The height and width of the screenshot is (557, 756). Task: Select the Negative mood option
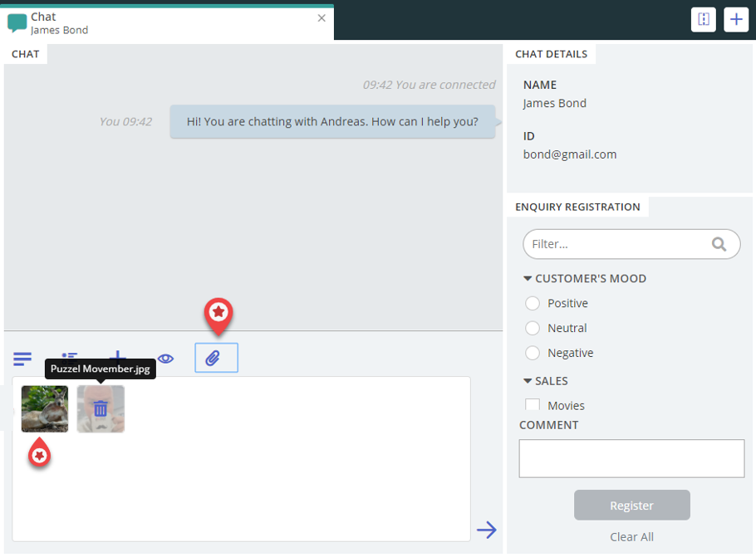tap(533, 354)
